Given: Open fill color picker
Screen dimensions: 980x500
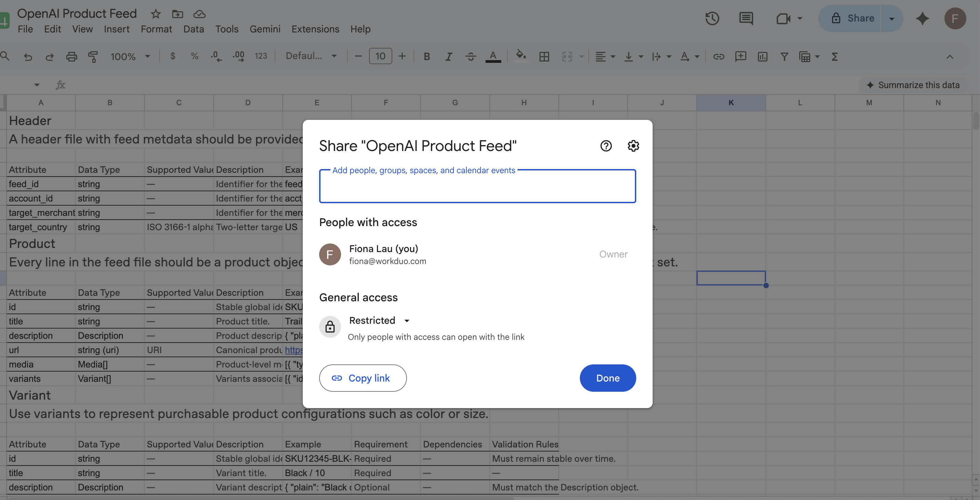Looking at the screenshot, I should pos(521,56).
